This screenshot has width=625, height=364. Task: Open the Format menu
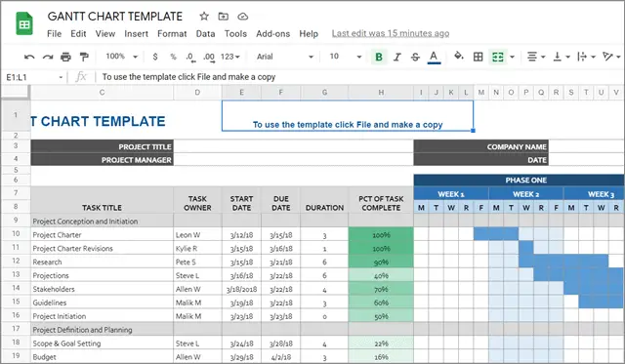(x=172, y=34)
